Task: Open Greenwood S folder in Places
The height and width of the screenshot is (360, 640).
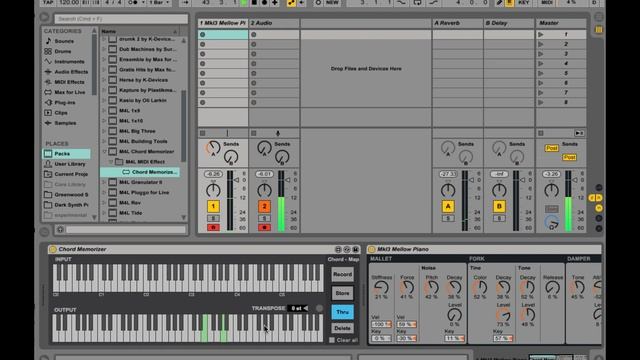Action: click(x=71, y=194)
